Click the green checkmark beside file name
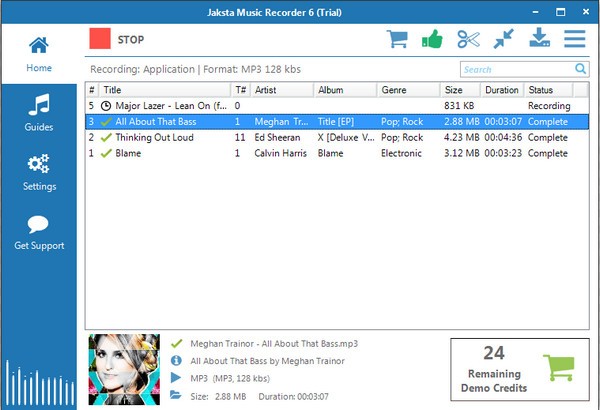Image resolution: width=600 pixels, height=410 pixels. 176,343
